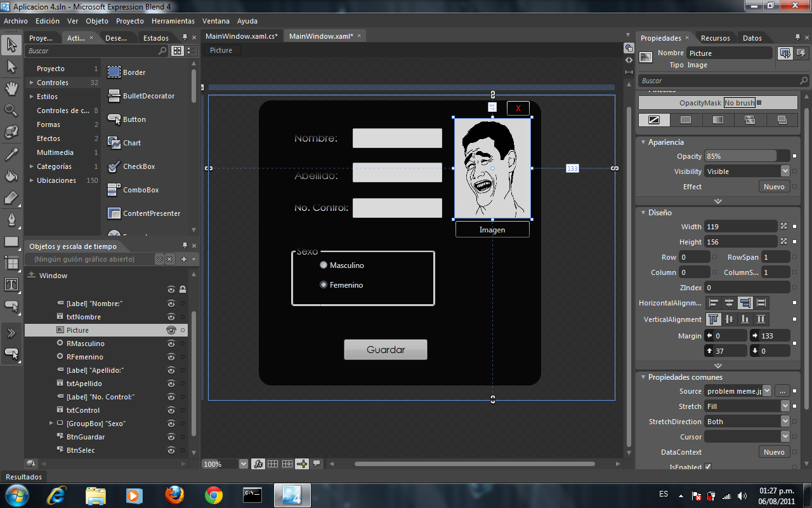Image resolution: width=812 pixels, height=508 pixels.
Task: Open the Visibility dropdown
Action: click(x=785, y=171)
